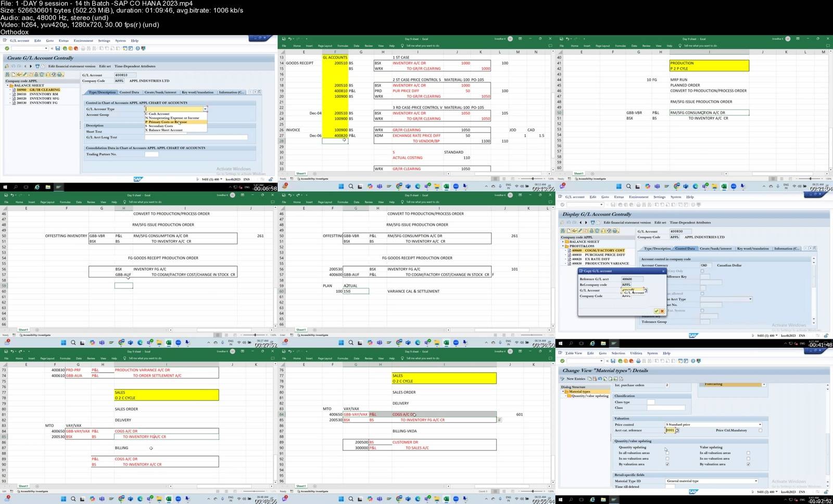Click binoculars Find icon above Create G/L account tree
Image resolution: width=833 pixels, height=504 pixels.
click(7, 74)
